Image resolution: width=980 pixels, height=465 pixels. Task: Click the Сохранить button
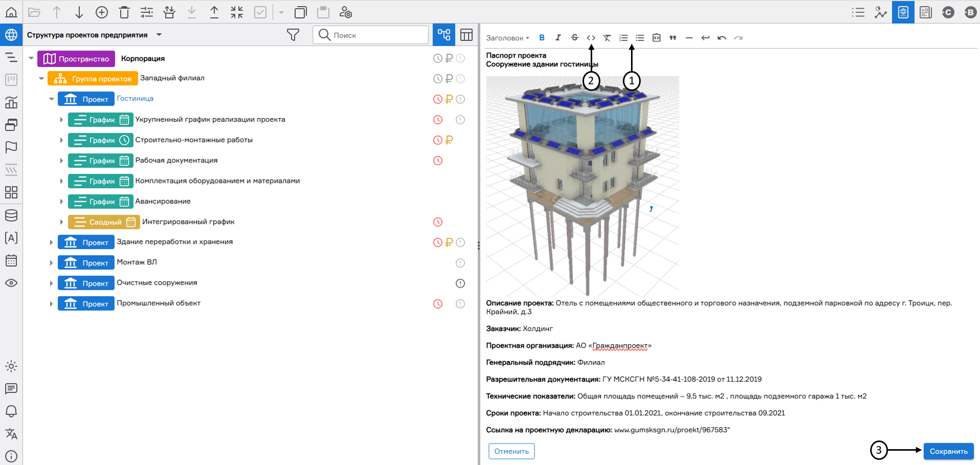coord(948,451)
